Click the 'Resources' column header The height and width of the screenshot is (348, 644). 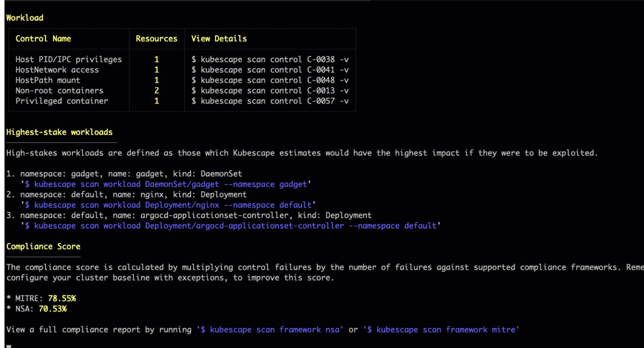(156, 38)
